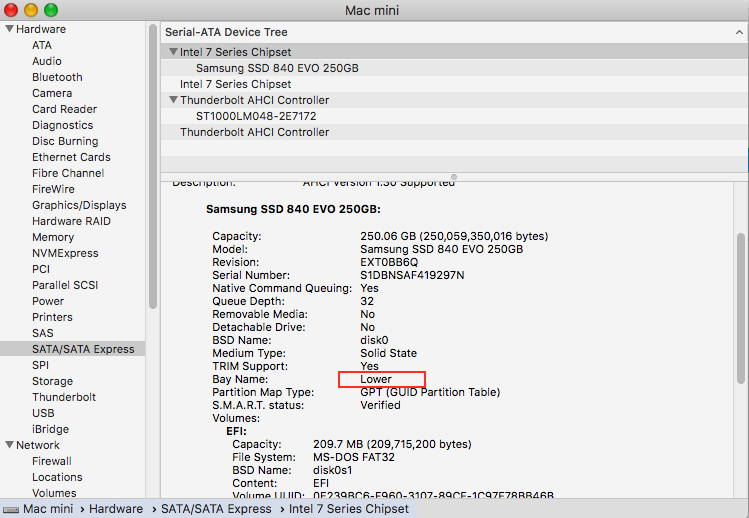The width and height of the screenshot is (749, 518).
Task: Click the Mac mini computer icon in path bar
Action: [x=11, y=509]
